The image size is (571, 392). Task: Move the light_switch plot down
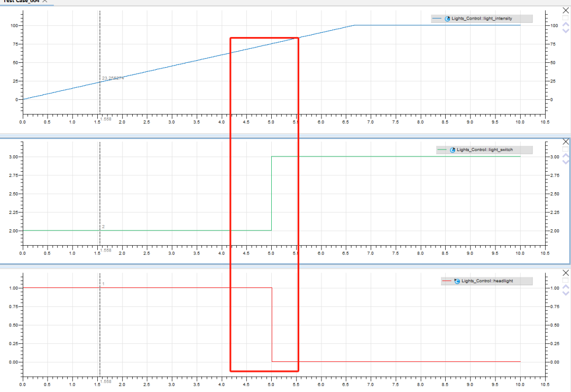point(566,162)
